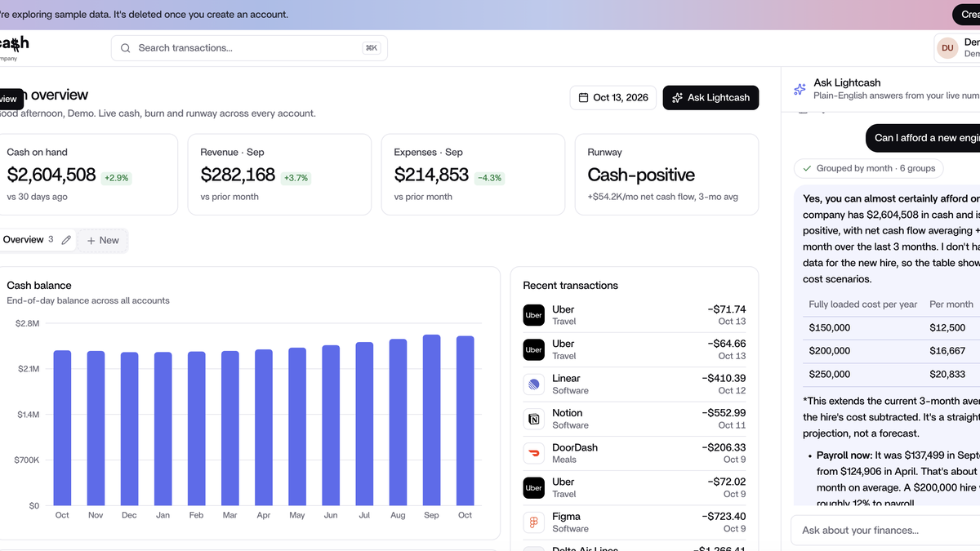980x551 pixels.
Task: Click the pencil edit icon next to Overview
Action: point(67,240)
